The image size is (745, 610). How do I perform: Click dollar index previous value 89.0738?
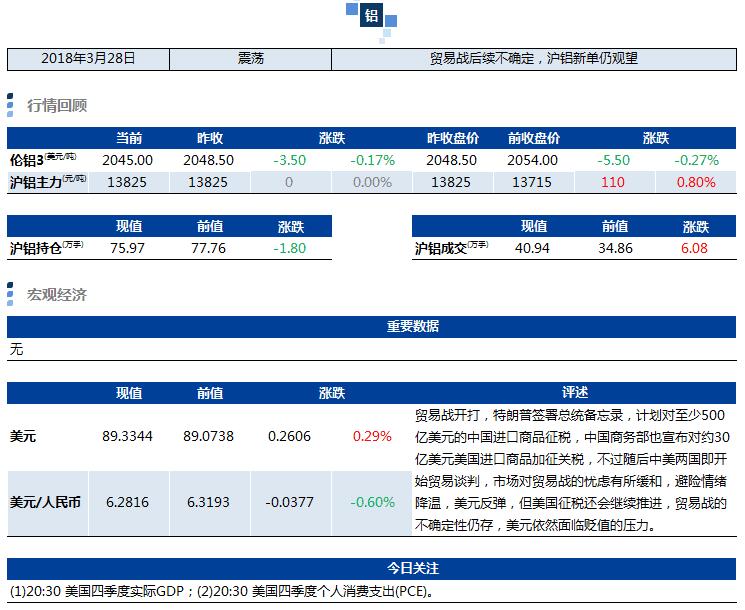(x=209, y=436)
